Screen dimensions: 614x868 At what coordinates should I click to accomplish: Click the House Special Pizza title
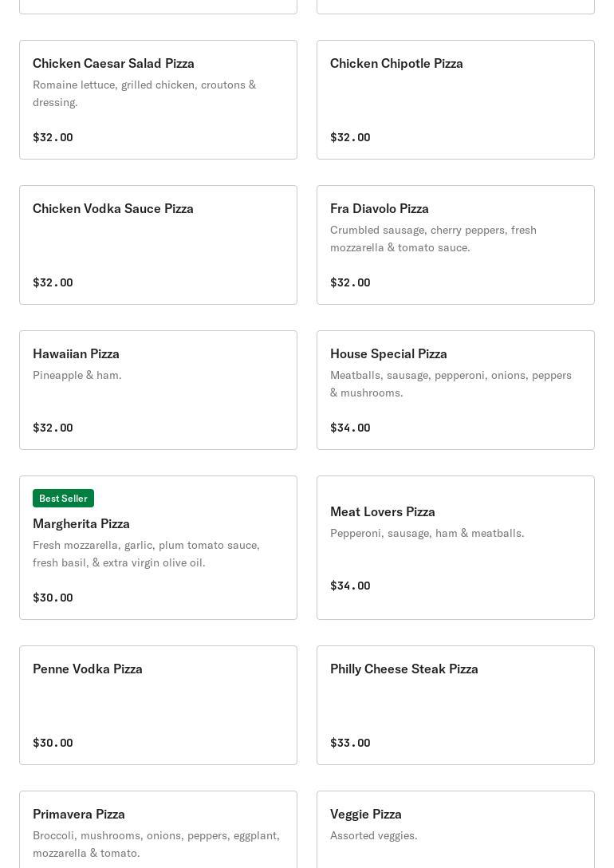(388, 353)
